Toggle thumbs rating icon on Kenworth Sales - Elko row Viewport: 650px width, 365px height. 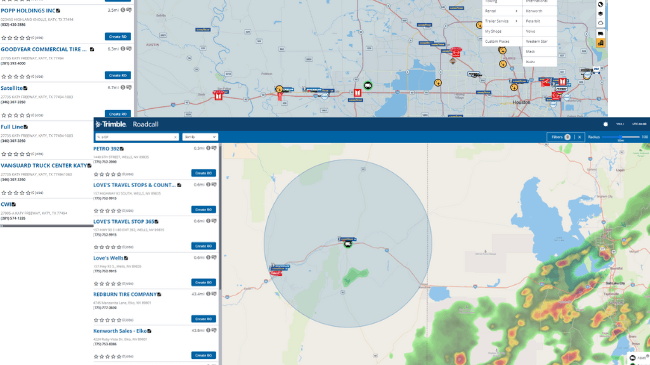[x=214, y=331]
